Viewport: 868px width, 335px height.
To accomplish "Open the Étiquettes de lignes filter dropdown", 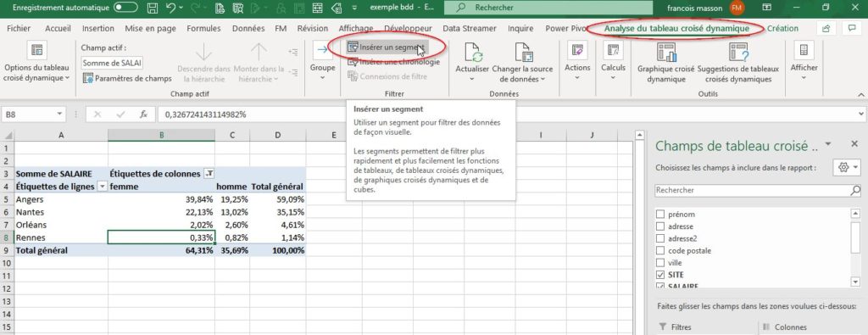I will (x=102, y=187).
